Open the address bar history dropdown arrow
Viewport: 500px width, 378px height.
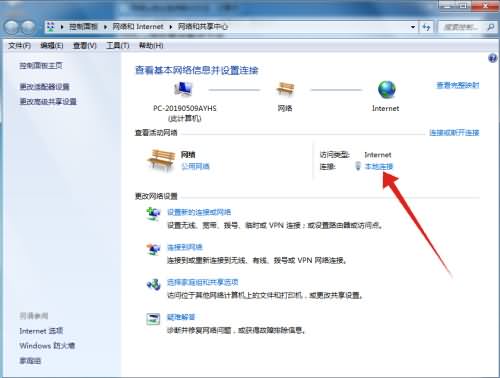pyautogui.click(x=413, y=27)
